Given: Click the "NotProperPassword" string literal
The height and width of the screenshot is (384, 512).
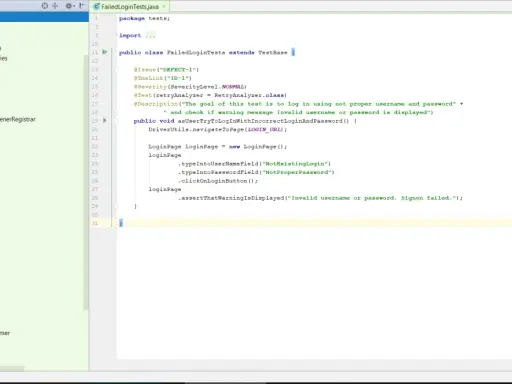Looking at the screenshot, I should pyautogui.click(x=297, y=172).
